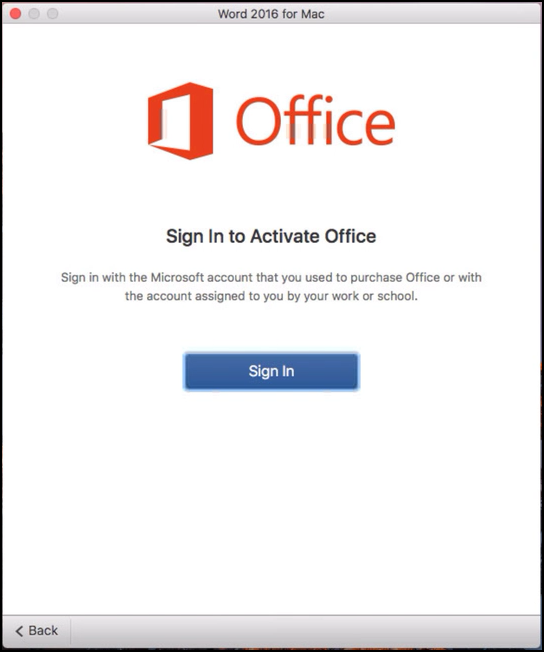The image size is (544, 652).
Task: Go back using the Back button
Action: click(36, 630)
